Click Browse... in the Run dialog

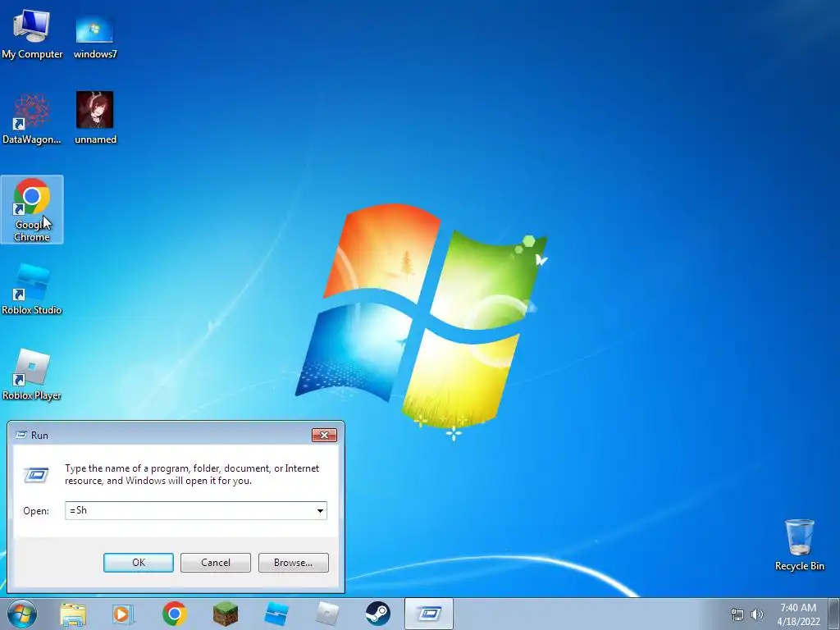click(293, 563)
